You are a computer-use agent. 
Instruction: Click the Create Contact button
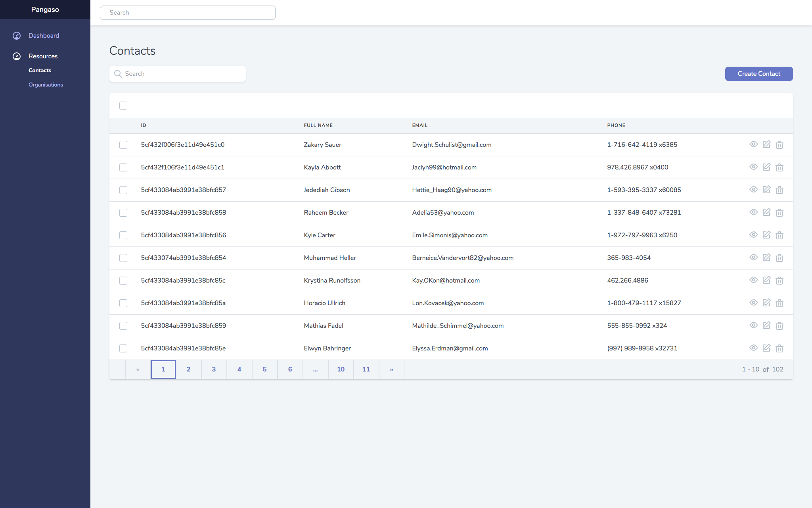tap(759, 74)
